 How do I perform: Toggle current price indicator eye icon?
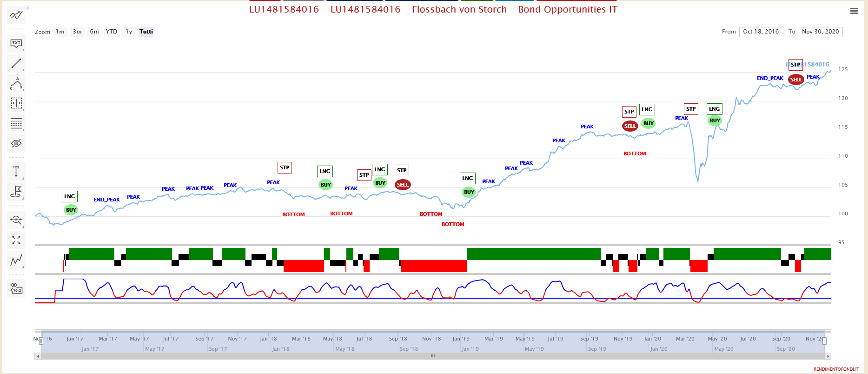(16, 288)
